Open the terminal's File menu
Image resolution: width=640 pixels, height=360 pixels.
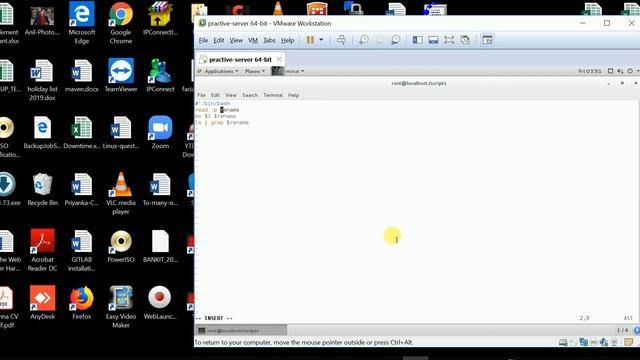click(201, 95)
